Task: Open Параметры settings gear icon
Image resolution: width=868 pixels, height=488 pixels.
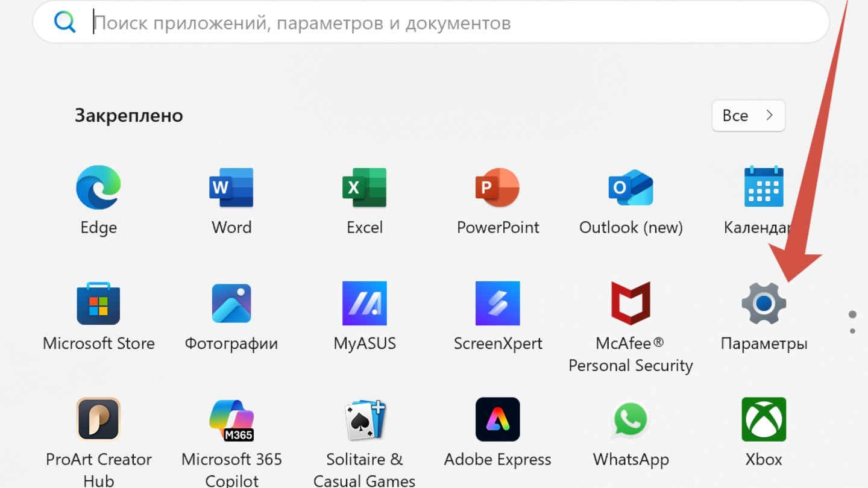Action: coord(764,303)
